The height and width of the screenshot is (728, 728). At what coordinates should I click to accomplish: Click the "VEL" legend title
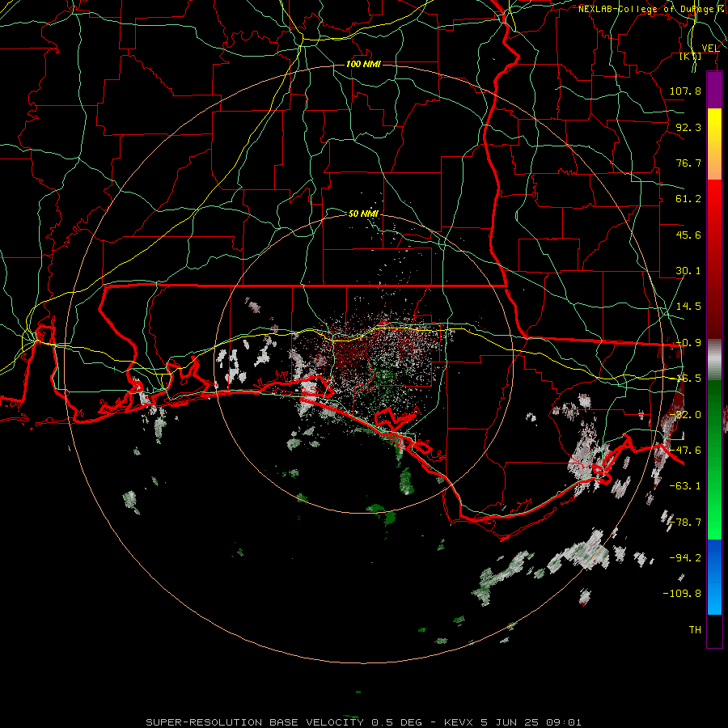click(x=710, y=48)
